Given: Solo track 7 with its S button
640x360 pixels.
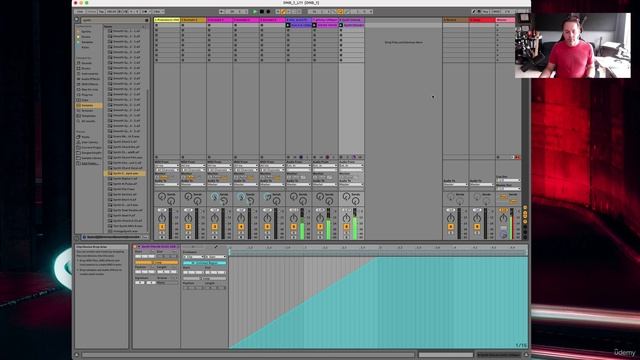Looking at the screenshot, I should point(320,233).
